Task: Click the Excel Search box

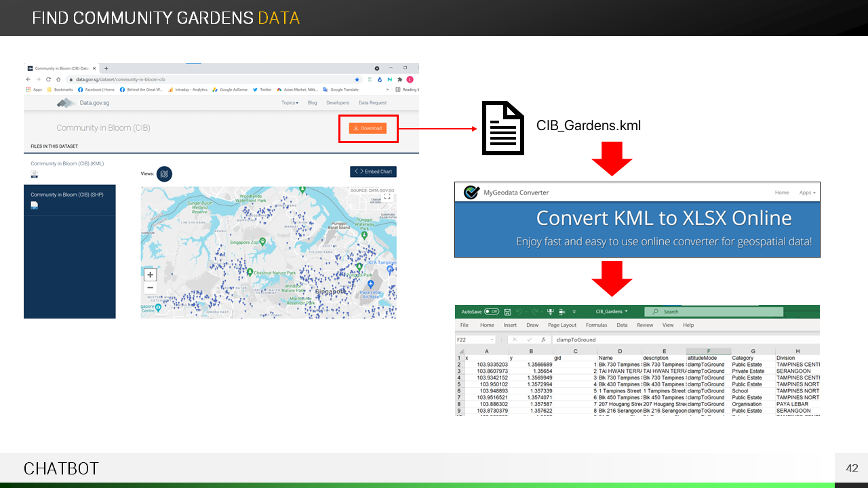Action: [712, 312]
